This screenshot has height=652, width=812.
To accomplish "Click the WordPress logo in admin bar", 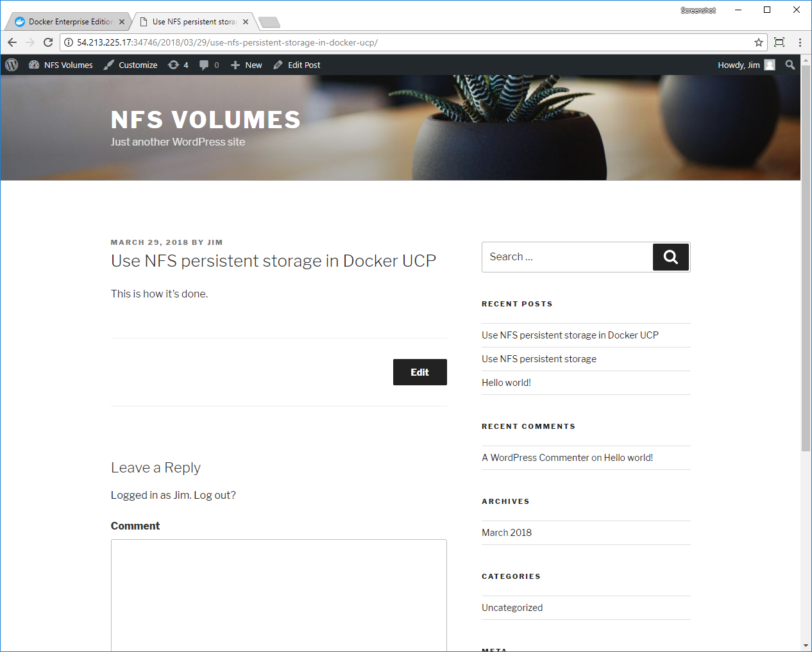I will 12,65.
